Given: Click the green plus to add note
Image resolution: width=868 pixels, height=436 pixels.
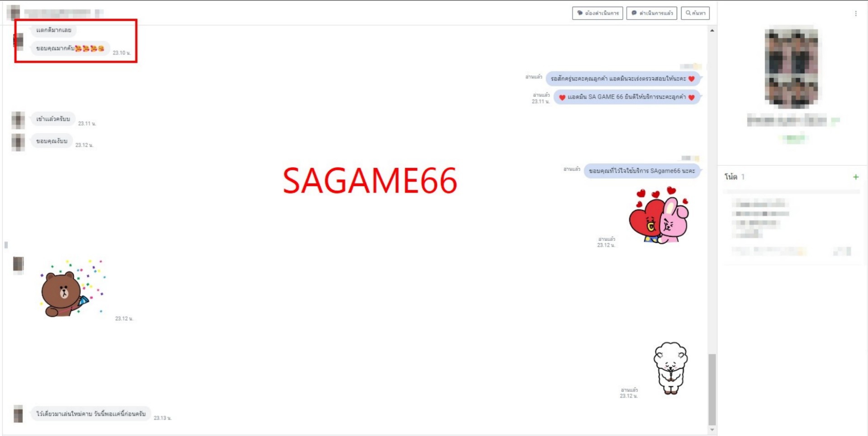Looking at the screenshot, I should coord(855,177).
